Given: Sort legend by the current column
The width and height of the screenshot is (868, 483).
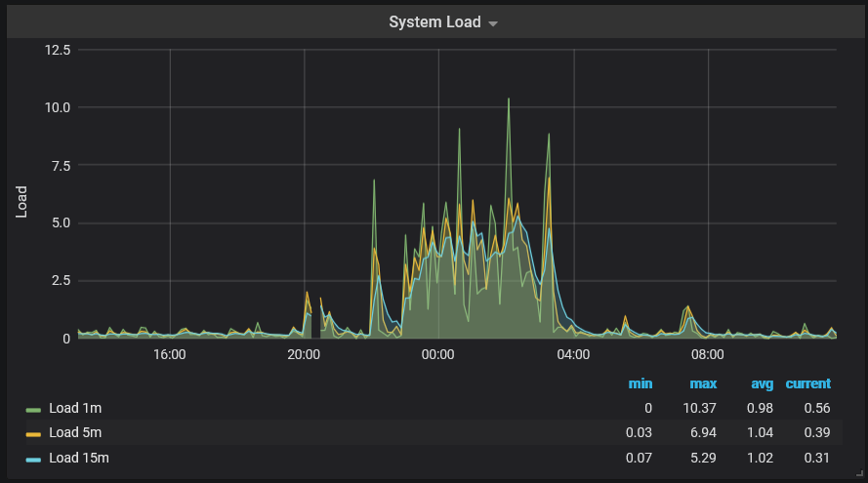Looking at the screenshot, I should pyautogui.click(x=808, y=383).
